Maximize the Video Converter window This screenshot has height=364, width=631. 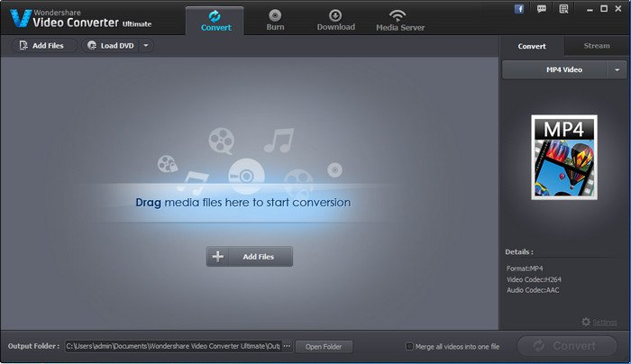(604, 8)
